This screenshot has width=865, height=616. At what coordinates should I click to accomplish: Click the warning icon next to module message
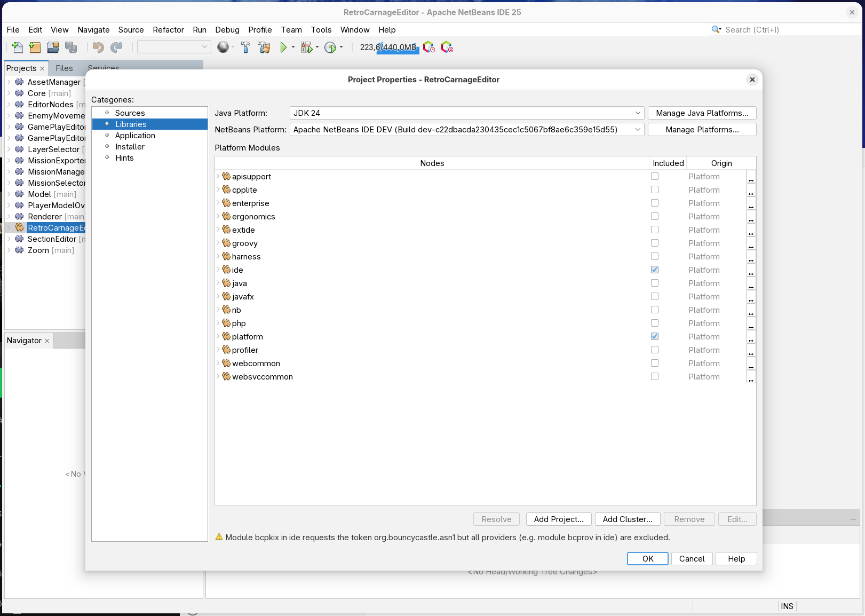[219, 536]
